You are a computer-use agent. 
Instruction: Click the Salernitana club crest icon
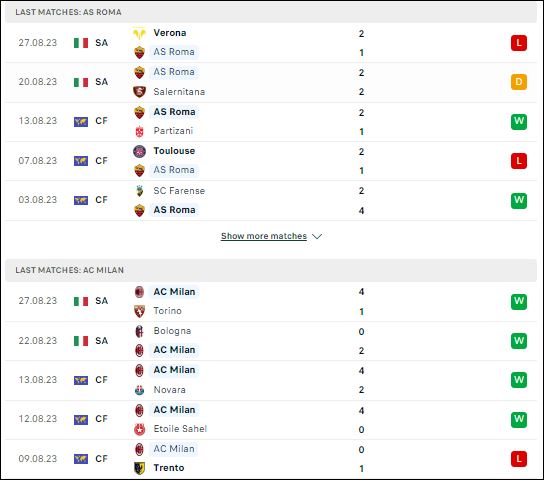coord(139,92)
